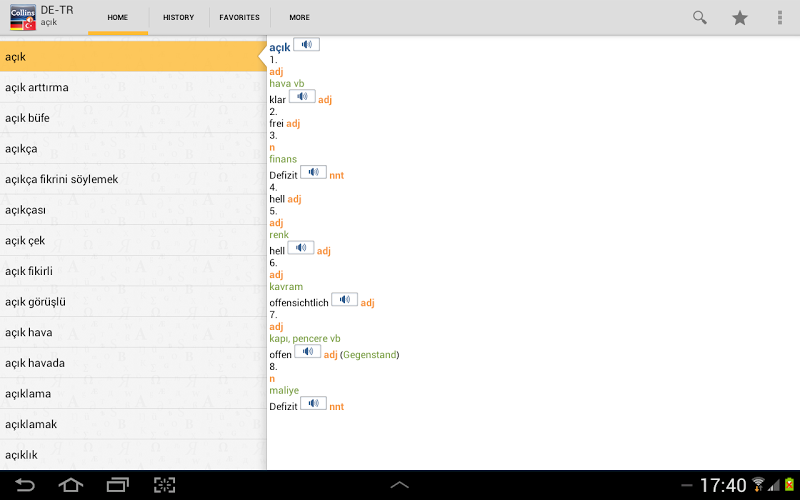Select entry açıkçası
Viewport: 800px width, 500px height.
pyautogui.click(x=133, y=210)
